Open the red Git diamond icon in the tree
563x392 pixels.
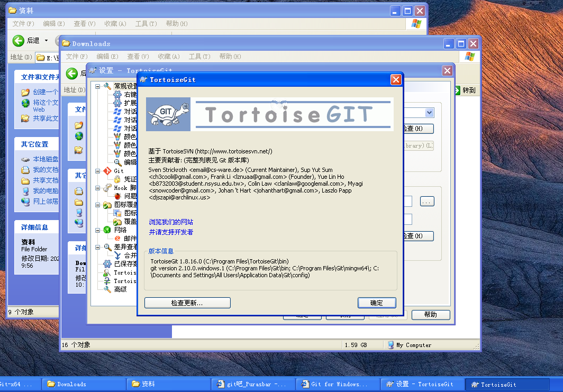[107, 171]
